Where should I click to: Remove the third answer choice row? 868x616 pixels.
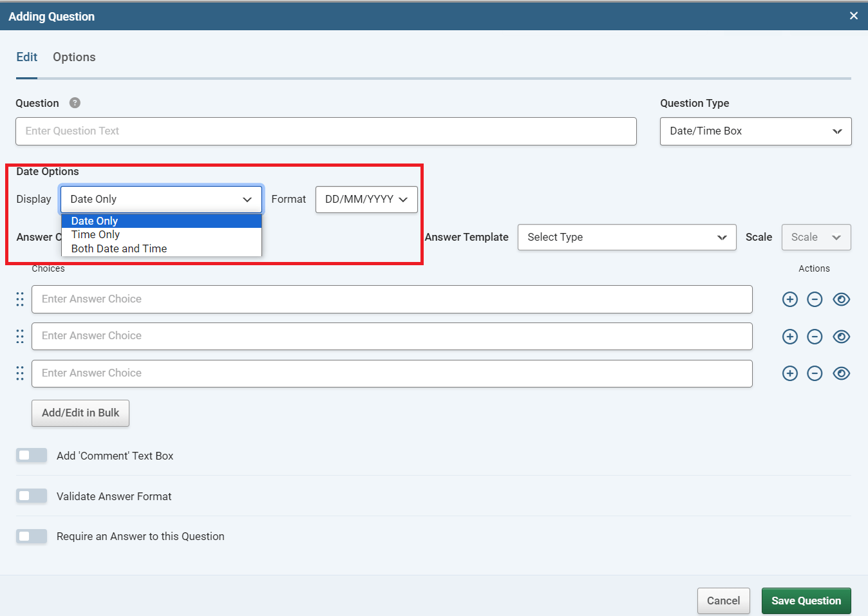pos(815,373)
